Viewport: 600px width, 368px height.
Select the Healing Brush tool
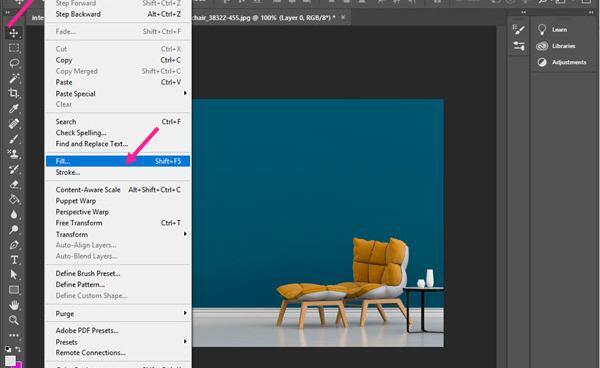(x=14, y=124)
